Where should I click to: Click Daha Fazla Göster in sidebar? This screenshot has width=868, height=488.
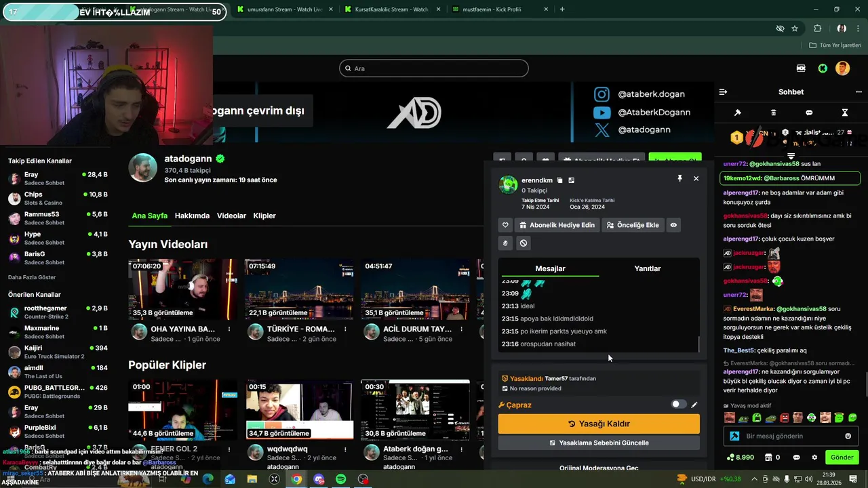32,277
